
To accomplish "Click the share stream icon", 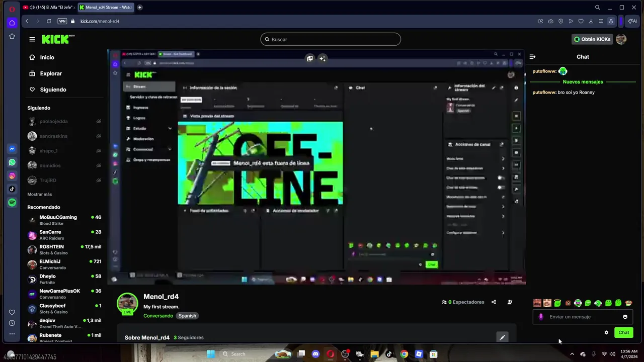I will click(494, 302).
